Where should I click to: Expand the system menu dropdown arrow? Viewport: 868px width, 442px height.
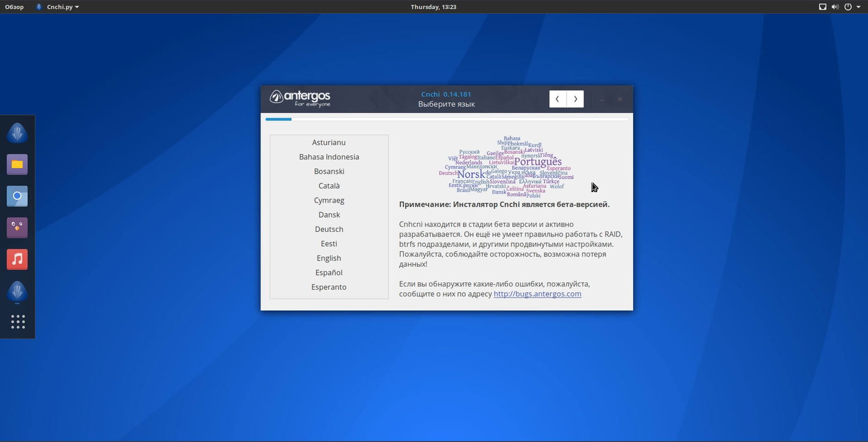click(x=858, y=7)
